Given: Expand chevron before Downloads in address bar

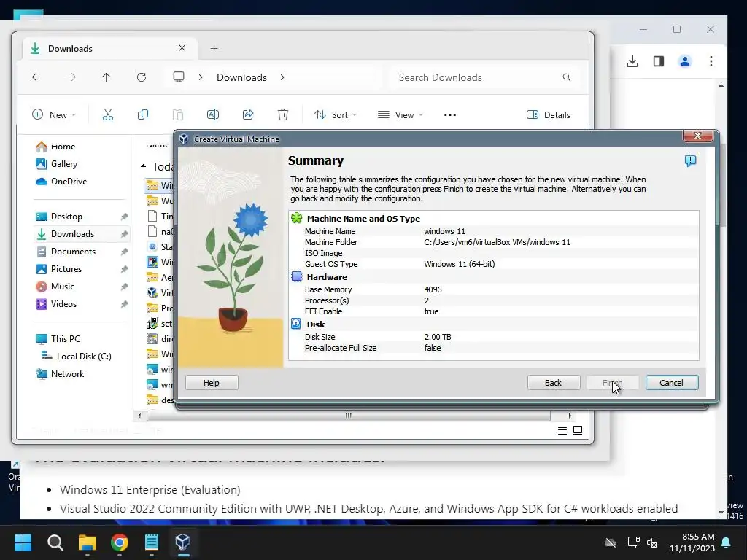Looking at the screenshot, I should [x=201, y=77].
